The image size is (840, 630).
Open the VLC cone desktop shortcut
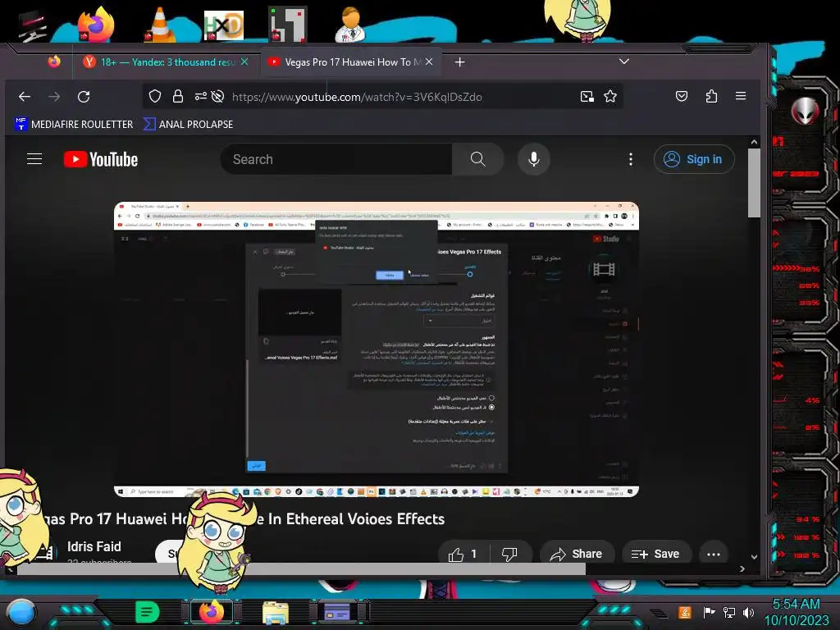pyautogui.click(x=159, y=25)
